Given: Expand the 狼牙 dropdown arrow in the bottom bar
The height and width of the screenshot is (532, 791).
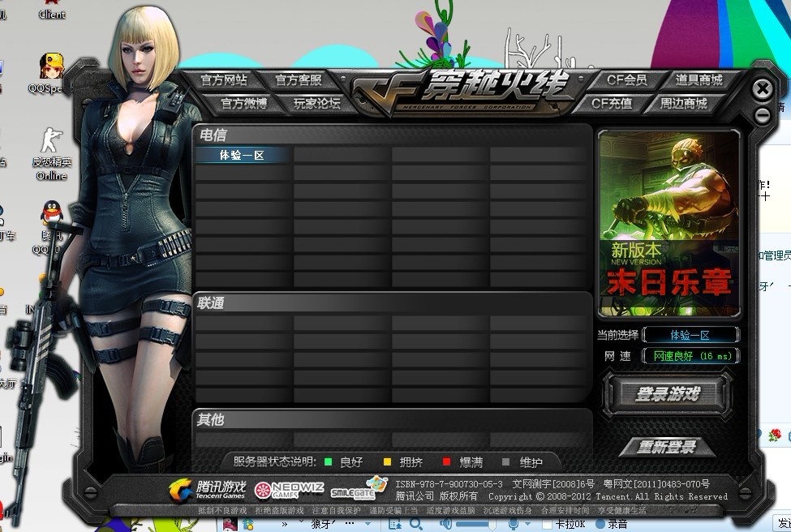Looking at the screenshot, I should click(x=368, y=525).
